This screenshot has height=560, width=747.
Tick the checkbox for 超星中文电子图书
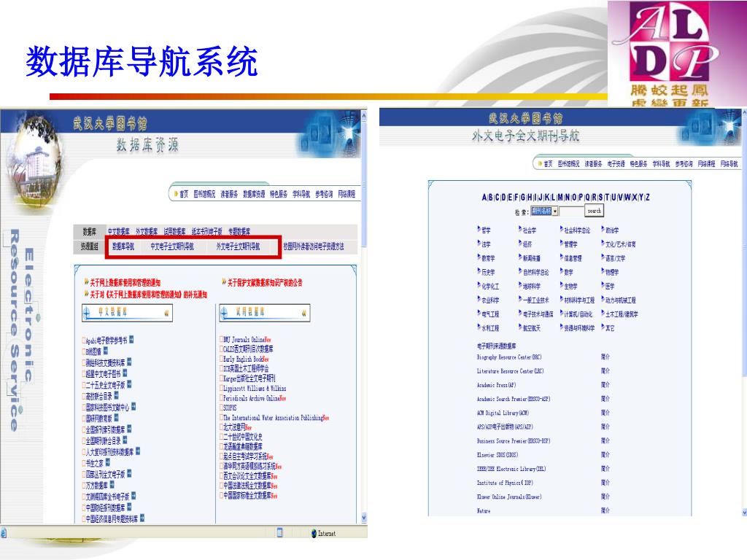[x=83, y=374]
